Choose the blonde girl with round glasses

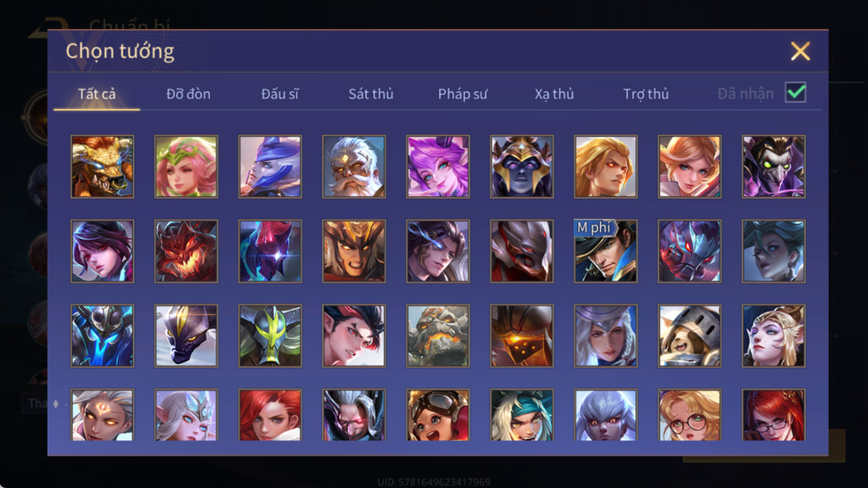coord(690,415)
